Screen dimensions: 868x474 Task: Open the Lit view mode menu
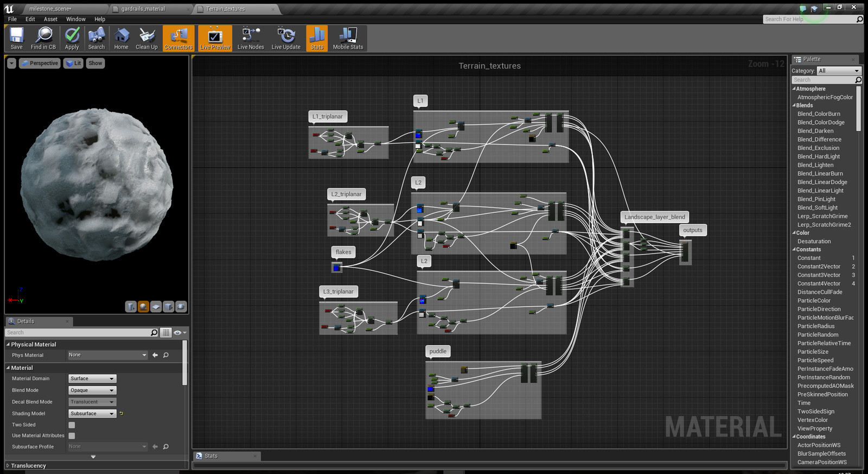pyautogui.click(x=73, y=63)
